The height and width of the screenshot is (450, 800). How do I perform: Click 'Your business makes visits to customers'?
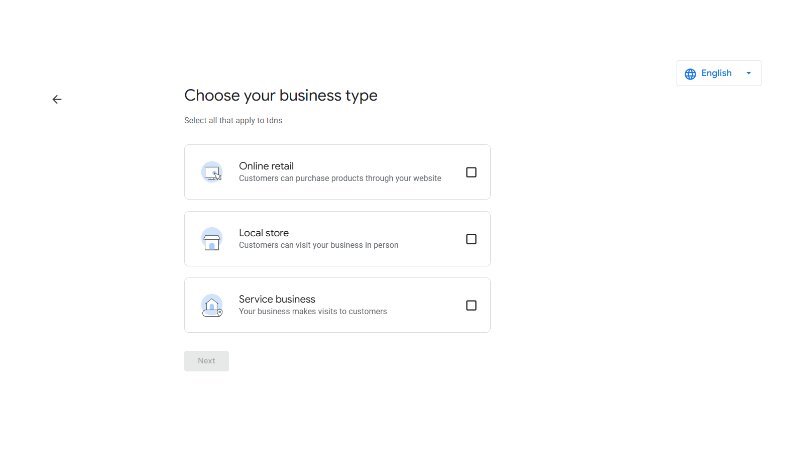pos(313,311)
